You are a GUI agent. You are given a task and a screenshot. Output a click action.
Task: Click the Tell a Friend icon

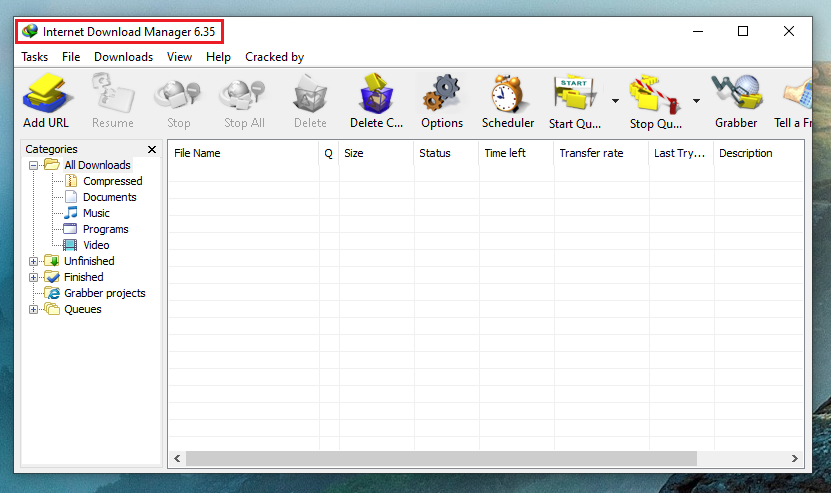point(798,94)
